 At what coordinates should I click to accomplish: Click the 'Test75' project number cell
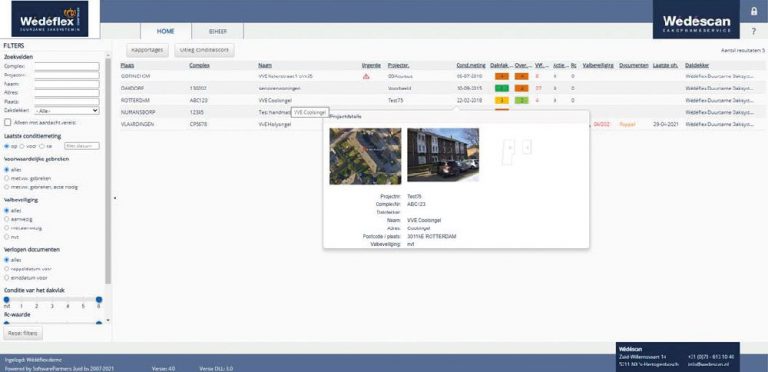click(395, 100)
